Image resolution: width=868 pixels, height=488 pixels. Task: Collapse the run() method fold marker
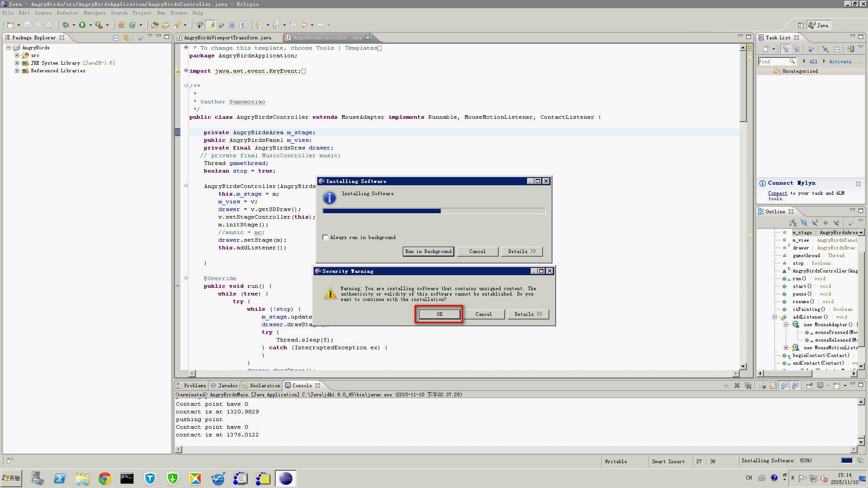point(186,278)
